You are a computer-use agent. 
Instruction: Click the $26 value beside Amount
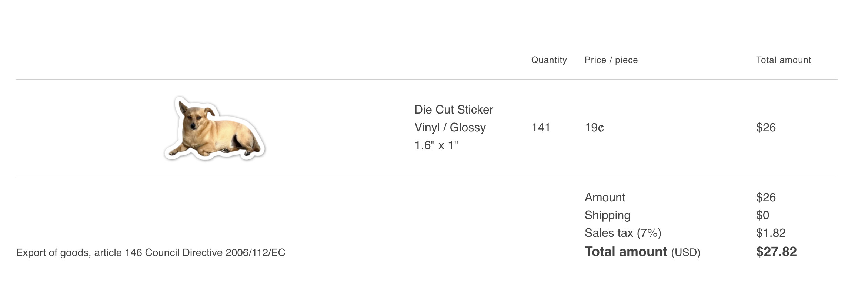point(766,197)
